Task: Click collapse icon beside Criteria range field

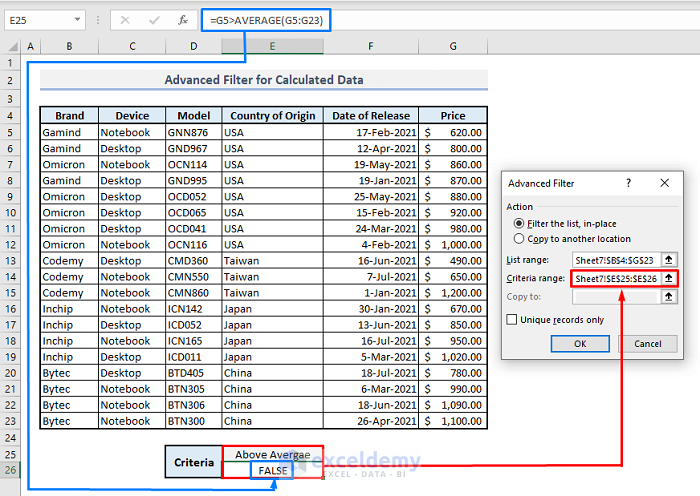Action: tap(669, 278)
